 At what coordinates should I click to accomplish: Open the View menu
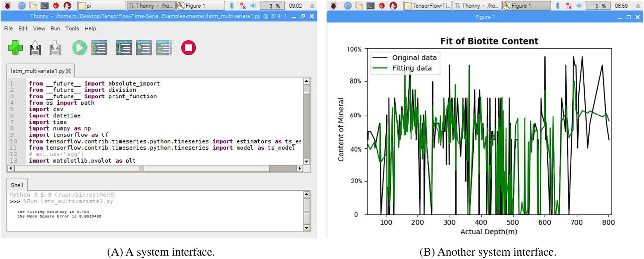(39, 28)
